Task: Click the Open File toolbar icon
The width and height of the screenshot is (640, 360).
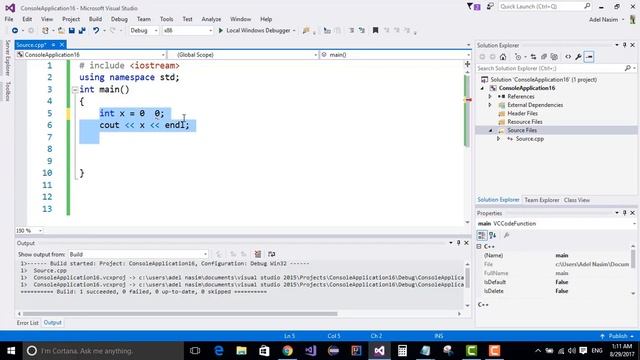Action: pos(61,30)
